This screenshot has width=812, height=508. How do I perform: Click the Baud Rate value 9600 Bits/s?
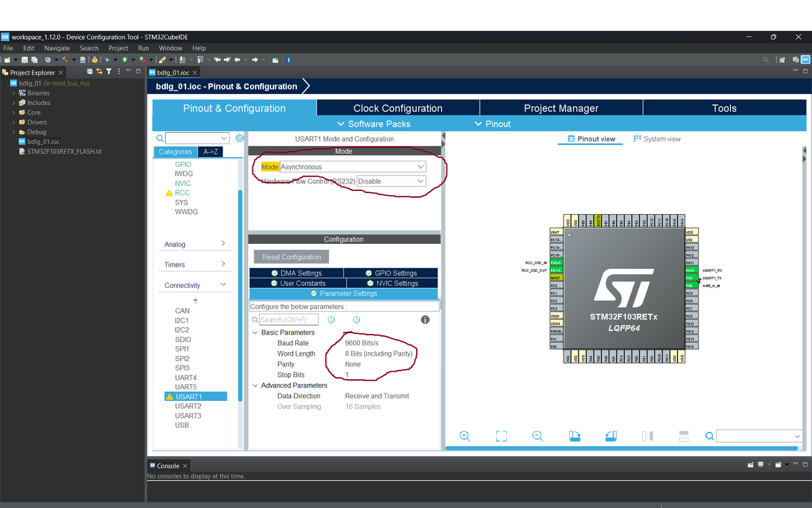362,343
